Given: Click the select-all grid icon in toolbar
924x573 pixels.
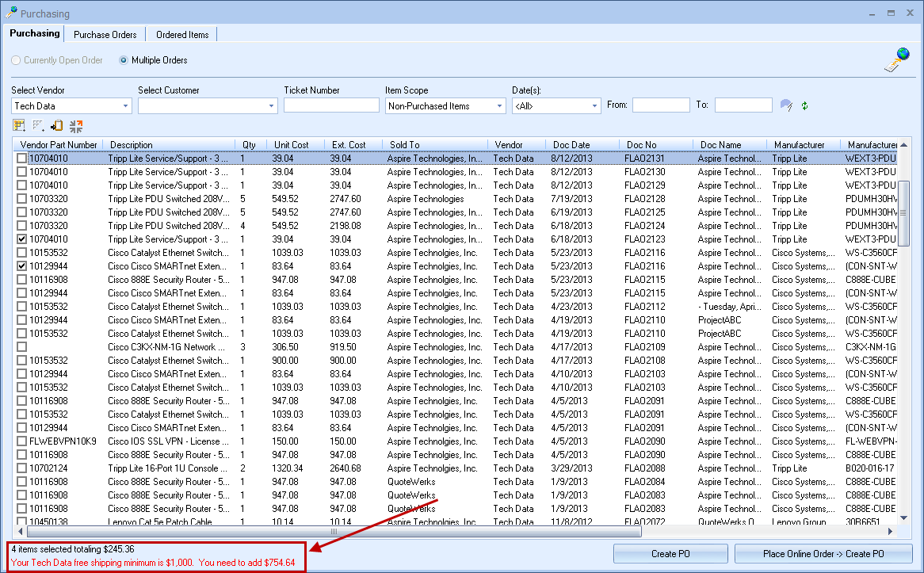Looking at the screenshot, I should (19, 125).
